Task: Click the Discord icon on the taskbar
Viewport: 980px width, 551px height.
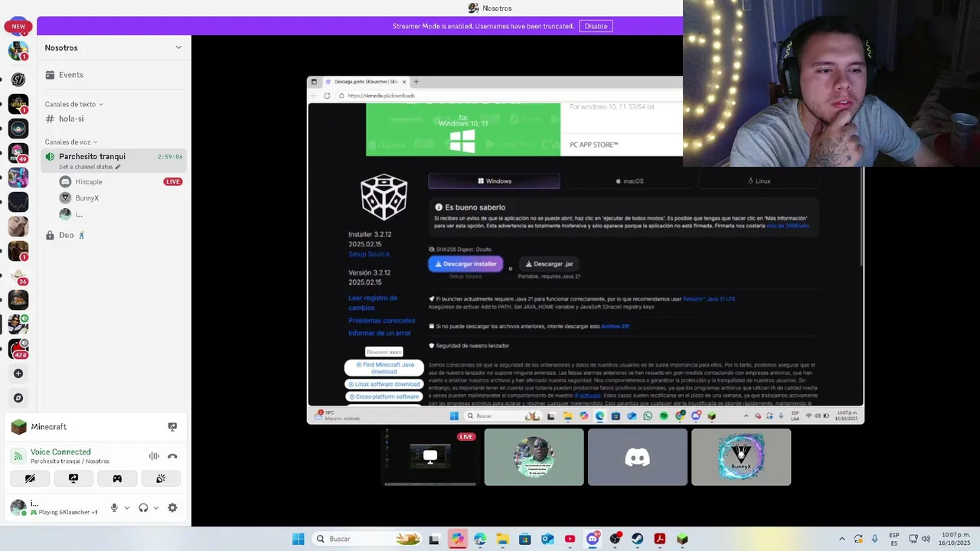Action: (x=592, y=539)
